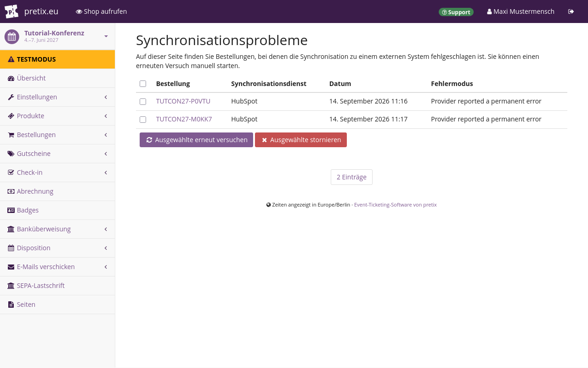Expand the Banküberweisung submenu chevron
Viewport: 588px width, 368px height.
pyautogui.click(x=106, y=229)
